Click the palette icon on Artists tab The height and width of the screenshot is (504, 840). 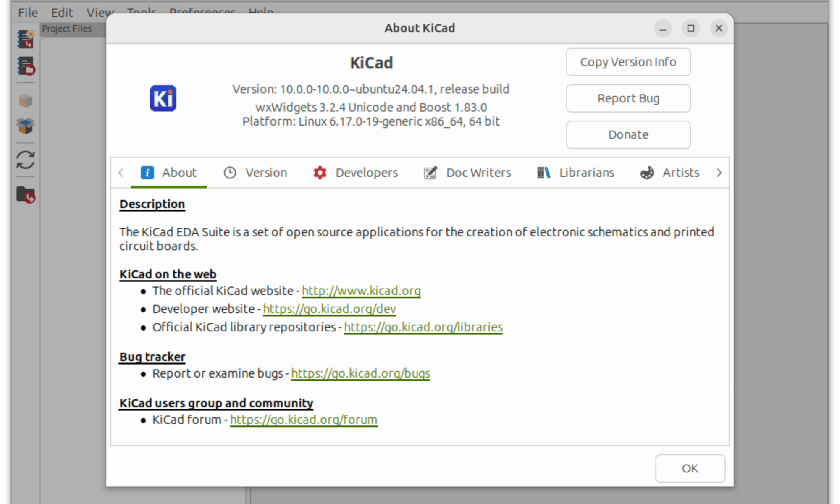point(647,173)
